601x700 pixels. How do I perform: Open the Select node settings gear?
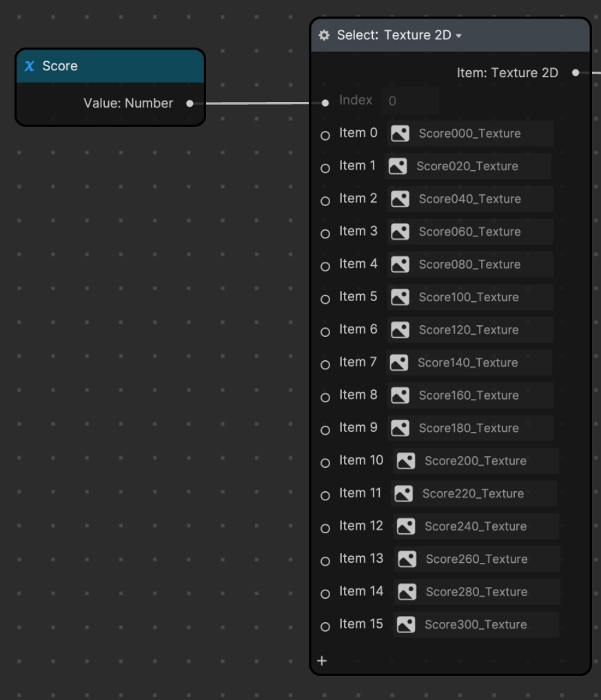pyautogui.click(x=324, y=35)
